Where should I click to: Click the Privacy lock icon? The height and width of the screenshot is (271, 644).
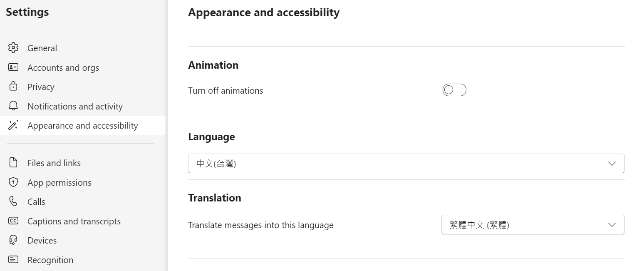(13, 87)
